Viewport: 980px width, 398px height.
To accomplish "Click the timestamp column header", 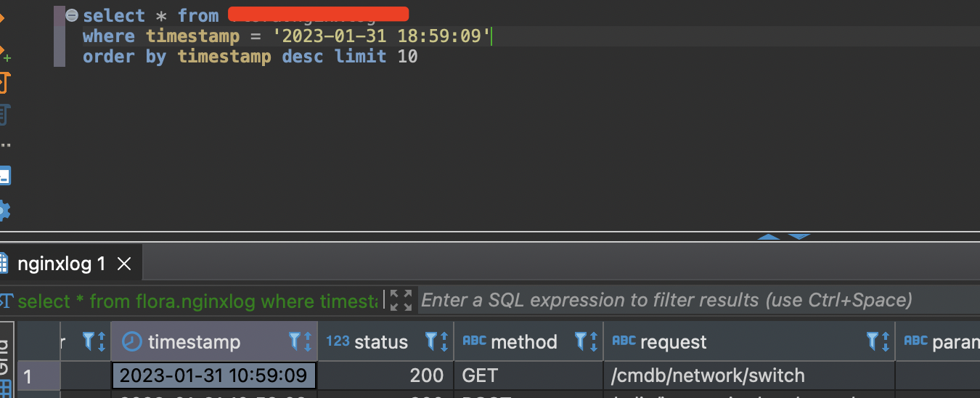I will [194, 342].
